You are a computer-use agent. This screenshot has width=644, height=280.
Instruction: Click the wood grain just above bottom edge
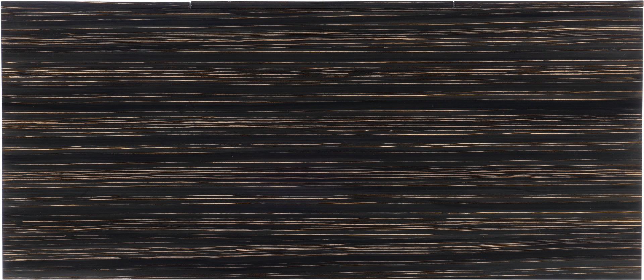click(x=322, y=273)
